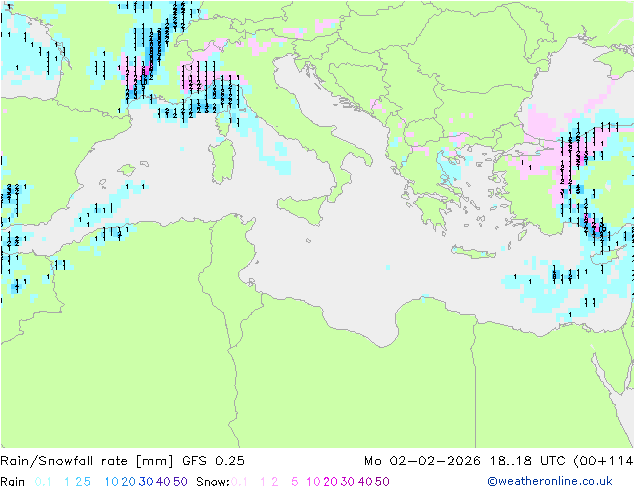Click the rain legend value 40

[163, 482]
